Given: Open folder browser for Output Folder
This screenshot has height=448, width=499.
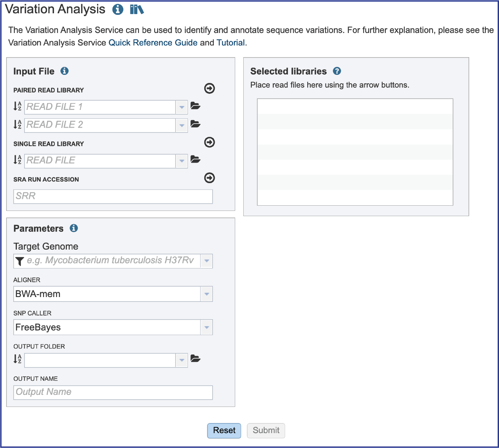Looking at the screenshot, I should point(195,359).
